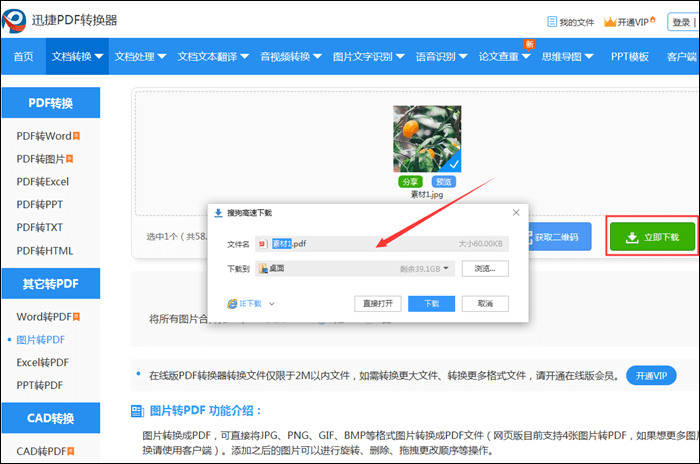The width and height of the screenshot is (700, 464).
Task: Select the PDF转换 sidebar header
Action: tap(50, 103)
